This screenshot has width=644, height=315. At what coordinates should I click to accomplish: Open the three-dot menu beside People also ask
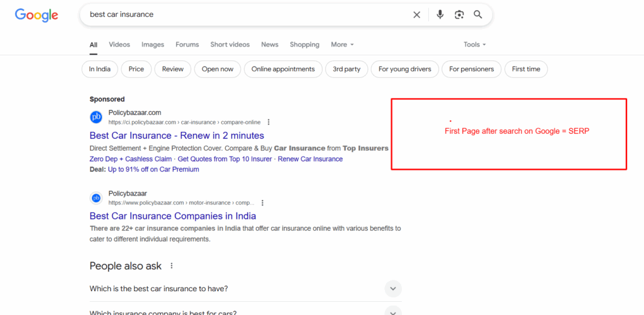pyautogui.click(x=172, y=266)
